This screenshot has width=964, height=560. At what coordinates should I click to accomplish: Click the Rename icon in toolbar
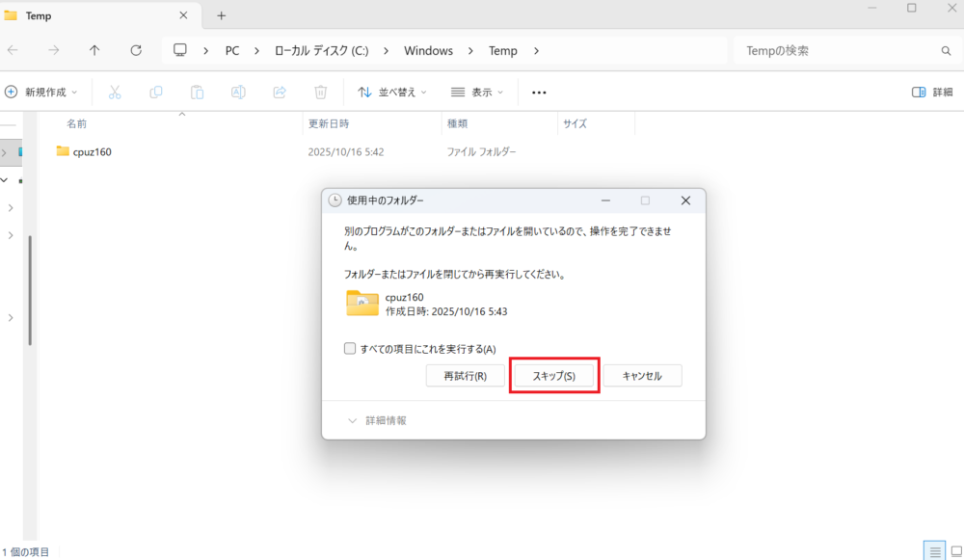tap(238, 93)
